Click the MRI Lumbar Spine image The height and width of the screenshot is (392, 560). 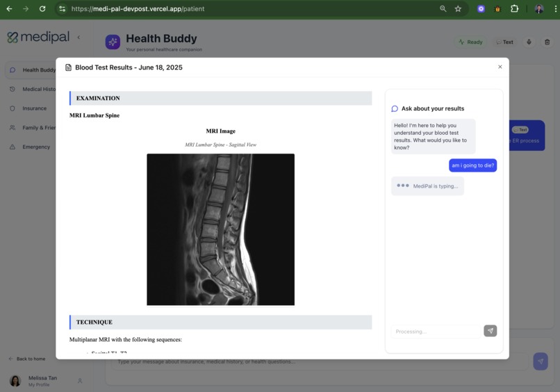pyautogui.click(x=221, y=229)
